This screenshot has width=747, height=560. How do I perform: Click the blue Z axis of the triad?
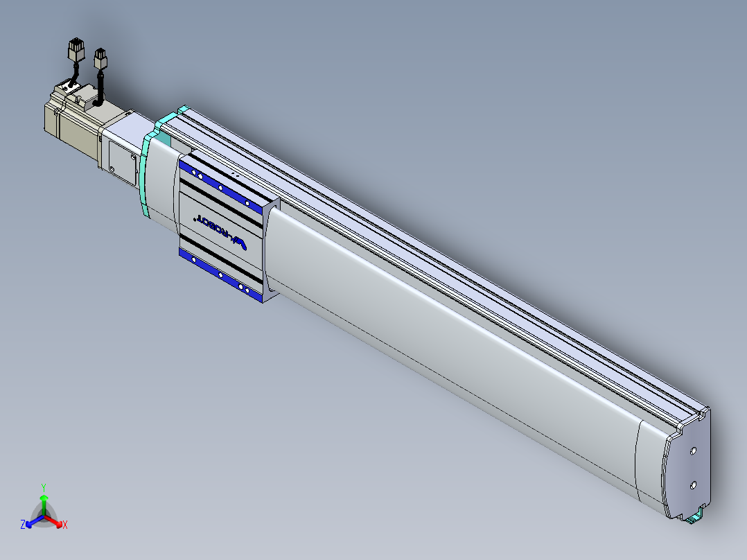click(35, 521)
